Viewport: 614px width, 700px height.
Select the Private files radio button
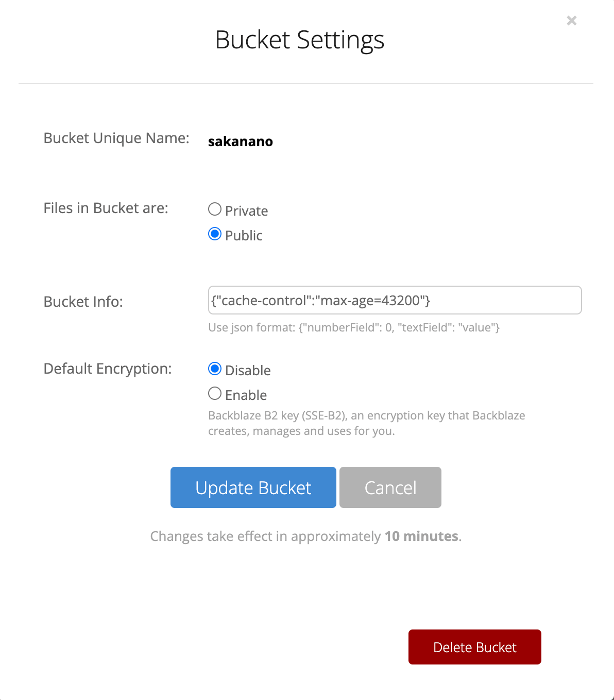click(215, 209)
